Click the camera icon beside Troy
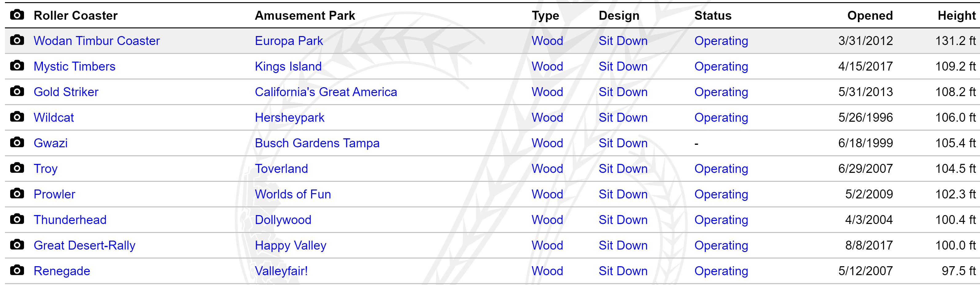This screenshot has width=980, height=285. coord(17,168)
